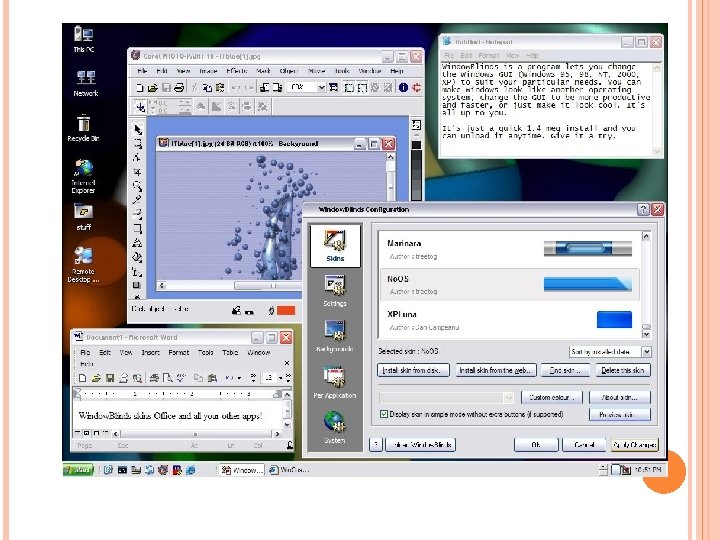This screenshot has height=540, width=720.
Task: Open the undo dropdown arrow in Word toolbar
Action: click(x=239, y=378)
